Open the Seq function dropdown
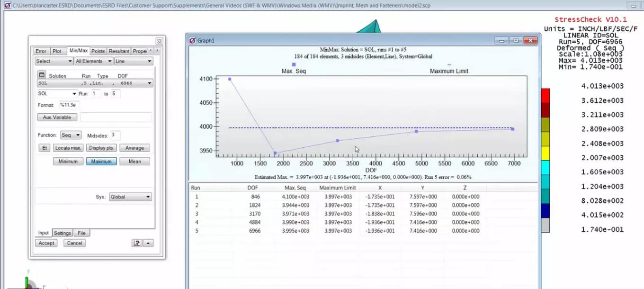This screenshot has width=644, height=289. [x=71, y=135]
